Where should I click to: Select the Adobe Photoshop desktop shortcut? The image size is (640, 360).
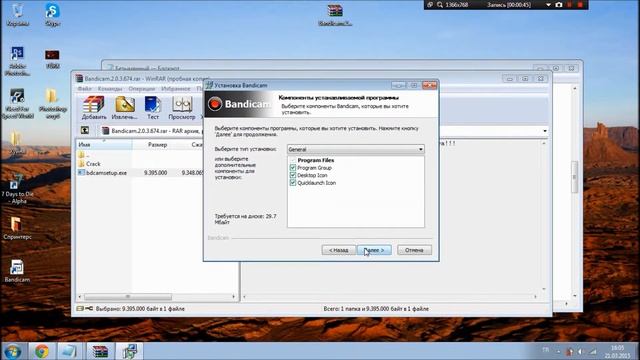(17, 61)
